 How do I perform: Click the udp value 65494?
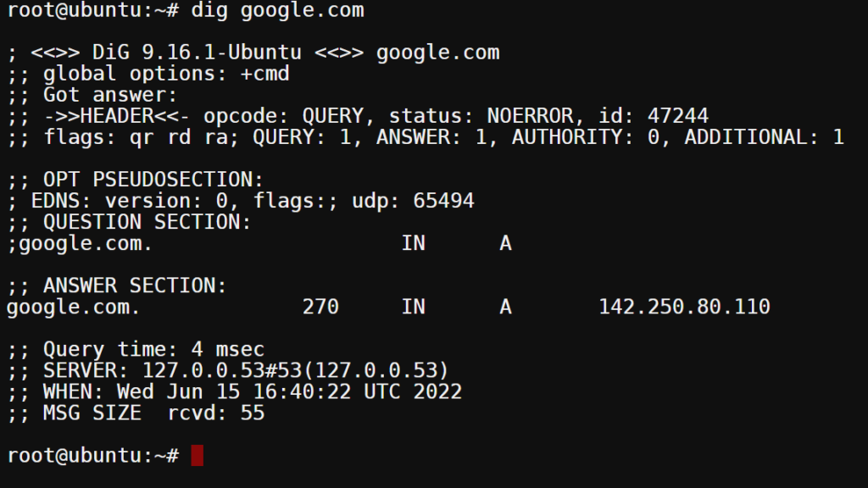pyautogui.click(x=443, y=201)
